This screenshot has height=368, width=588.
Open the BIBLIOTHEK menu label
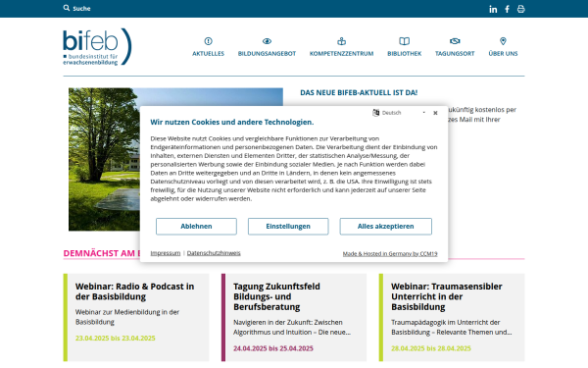pos(404,54)
